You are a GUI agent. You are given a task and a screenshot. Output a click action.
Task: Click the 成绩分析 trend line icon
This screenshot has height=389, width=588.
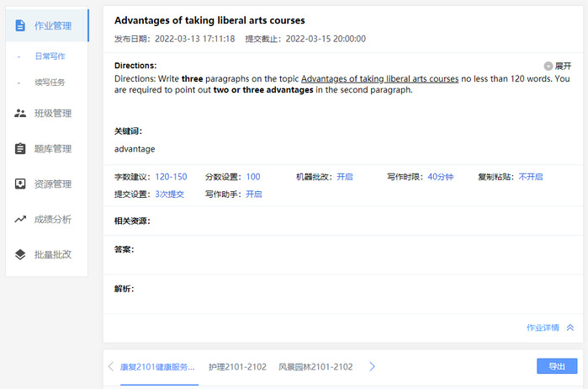pyautogui.click(x=21, y=220)
